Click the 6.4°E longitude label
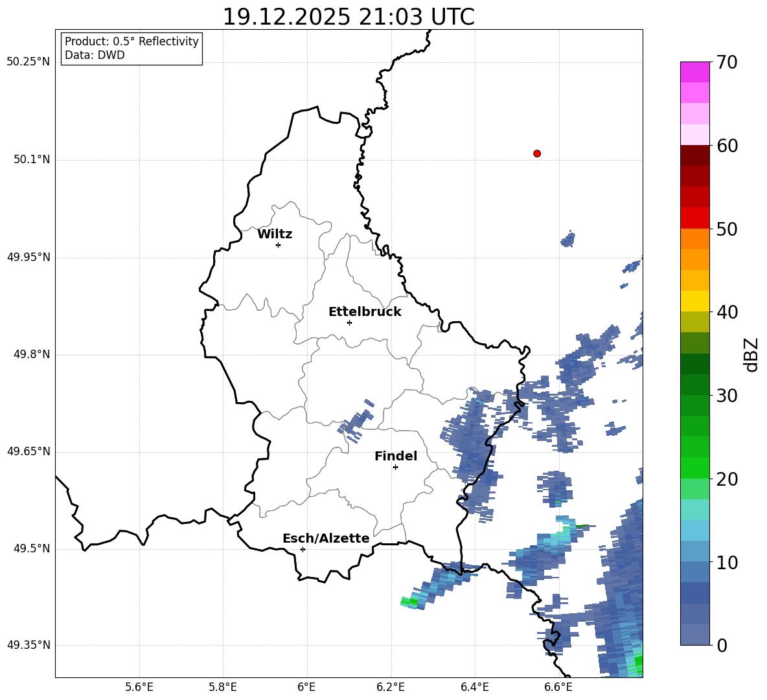The image size is (767, 700). (474, 687)
